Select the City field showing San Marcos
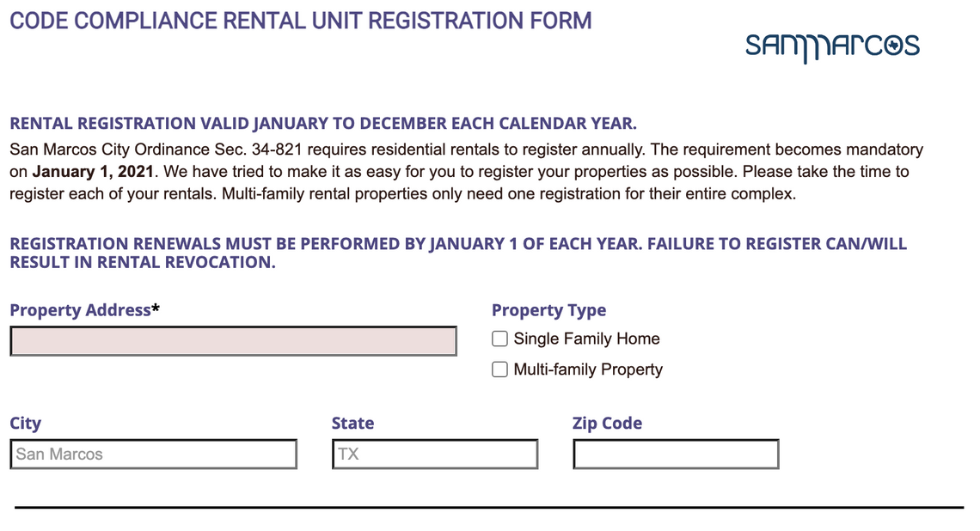This screenshot has width=980, height=531. pos(153,454)
